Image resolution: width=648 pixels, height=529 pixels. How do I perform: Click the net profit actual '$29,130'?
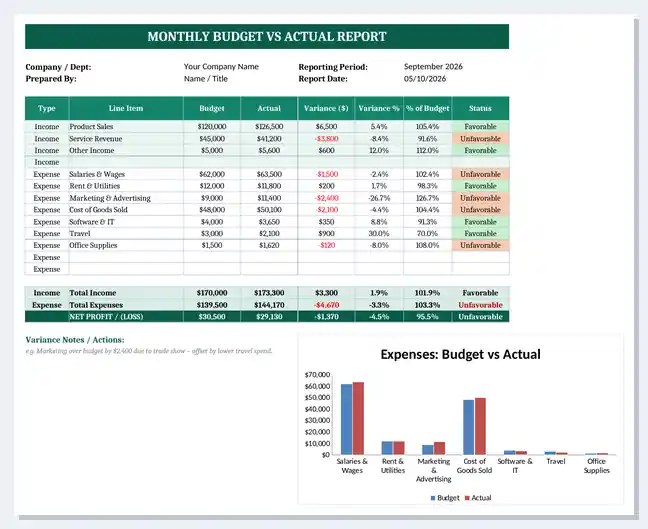coord(269,317)
